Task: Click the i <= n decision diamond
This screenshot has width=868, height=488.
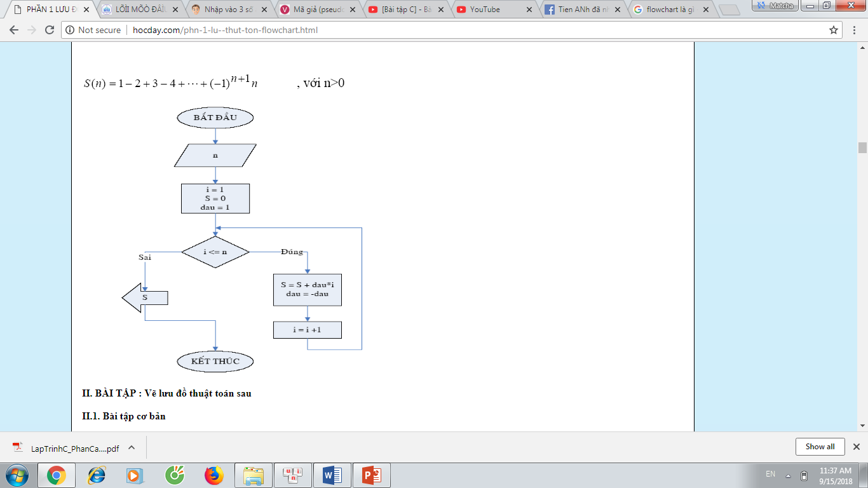Action: (x=215, y=252)
